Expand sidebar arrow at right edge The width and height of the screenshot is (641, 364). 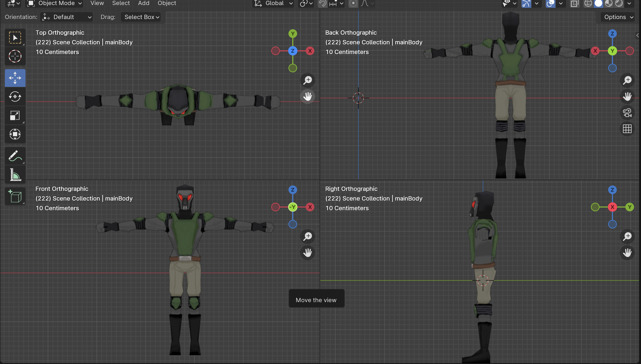coord(637,35)
